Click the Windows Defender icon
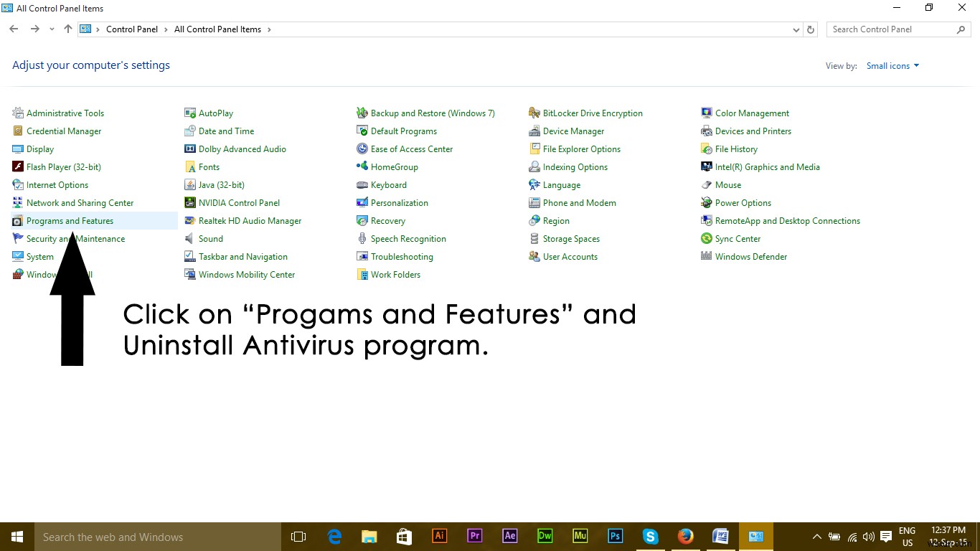This screenshot has height=551, width=980. tap(707, 256)
